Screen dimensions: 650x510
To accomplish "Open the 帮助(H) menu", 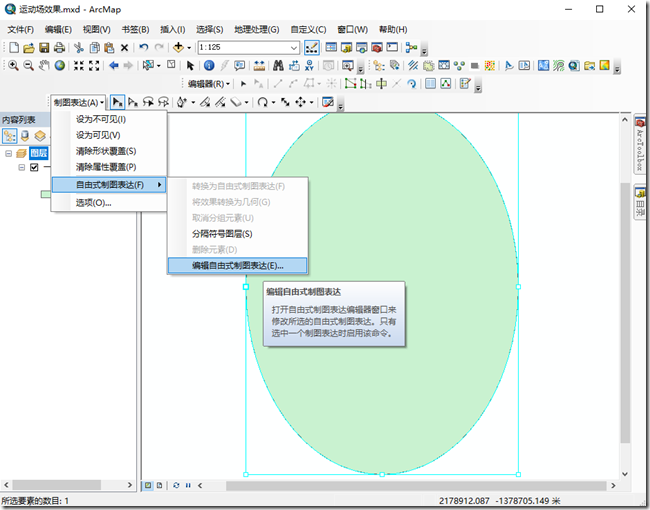I will tap(393, 29).
